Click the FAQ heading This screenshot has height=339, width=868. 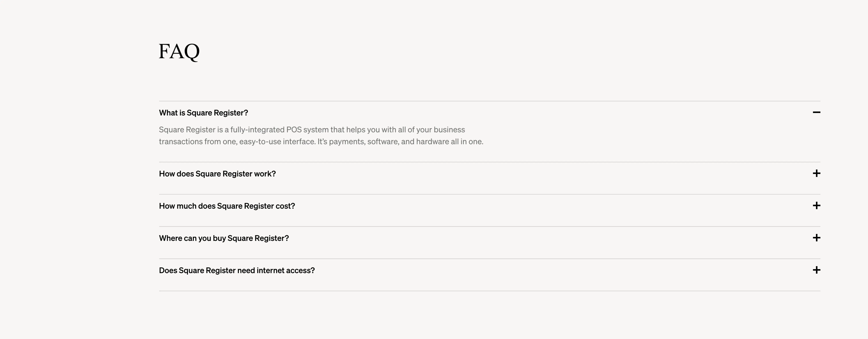179,52
